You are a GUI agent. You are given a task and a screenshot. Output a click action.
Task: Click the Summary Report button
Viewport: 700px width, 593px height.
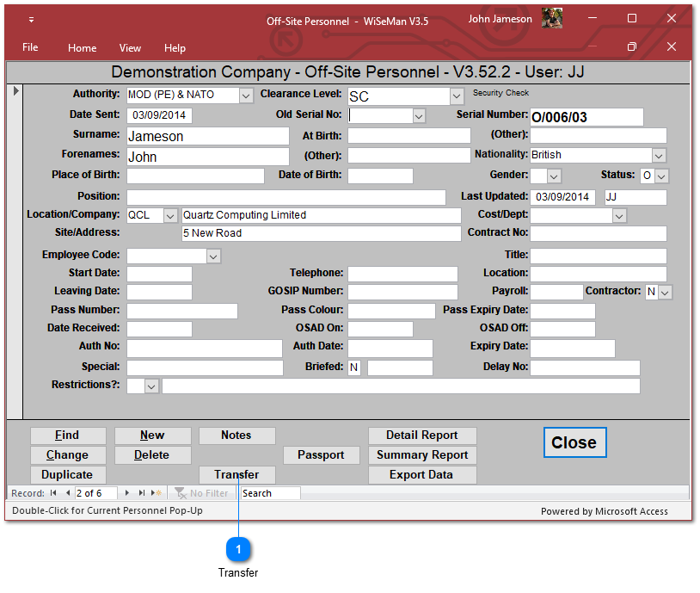point(422,454)
